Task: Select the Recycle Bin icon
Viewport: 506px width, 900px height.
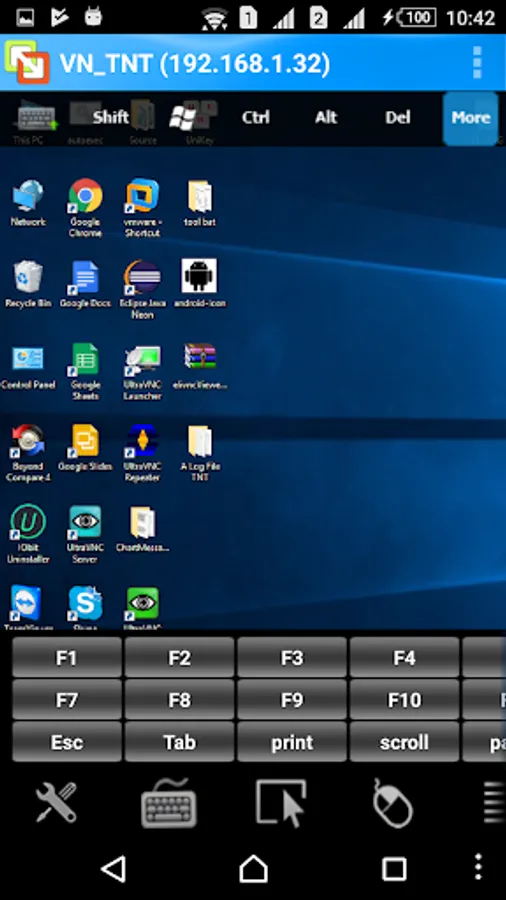Action: [x=28, y=284]
